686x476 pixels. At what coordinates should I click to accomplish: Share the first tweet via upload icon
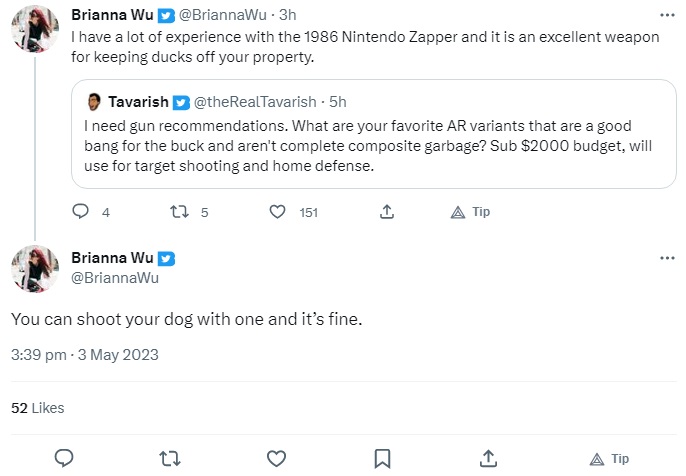coord(387,212)
